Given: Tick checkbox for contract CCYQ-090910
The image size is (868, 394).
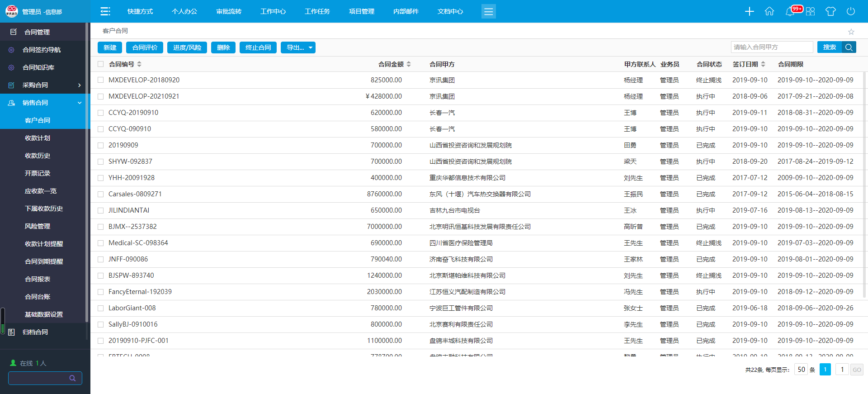Looking at the screenshot, I should (101, 129).
